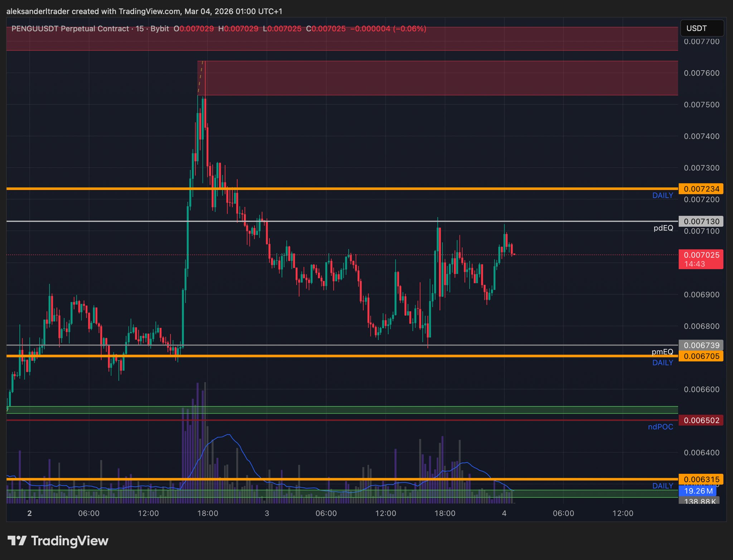Image resolution: width=733 pixels, height=560 pixels.
Task: Open the USDT currency selector
Action: tap(702, 28)
